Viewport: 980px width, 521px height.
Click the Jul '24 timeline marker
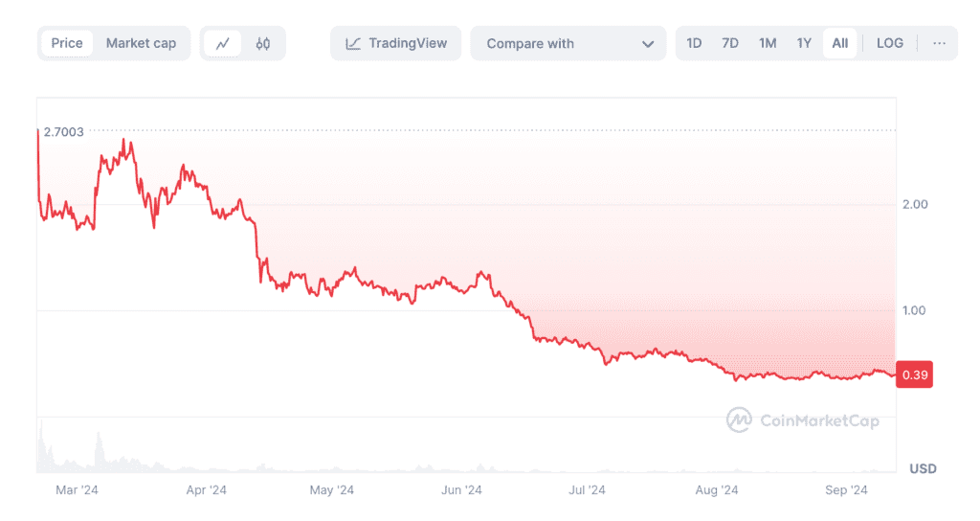[588, 490]
